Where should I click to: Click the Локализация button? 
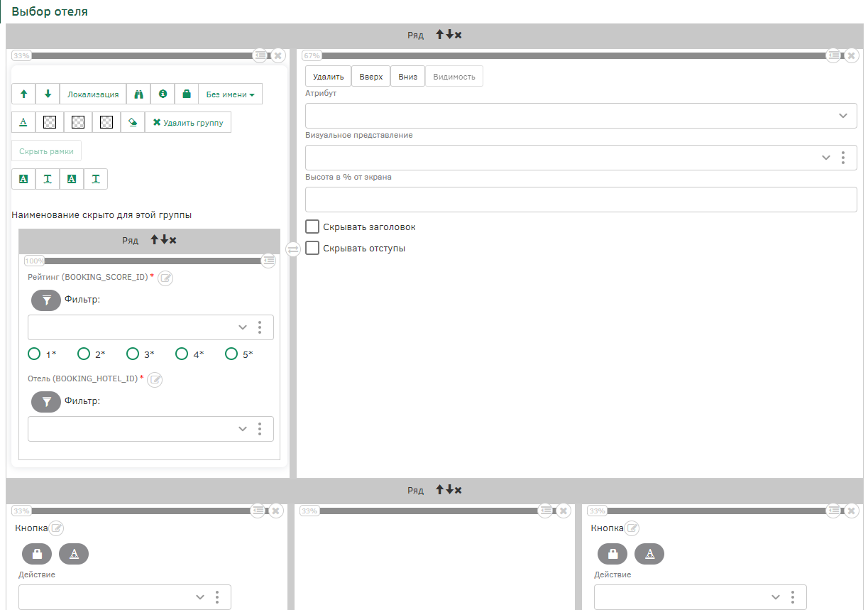click(x=93, y=94)
